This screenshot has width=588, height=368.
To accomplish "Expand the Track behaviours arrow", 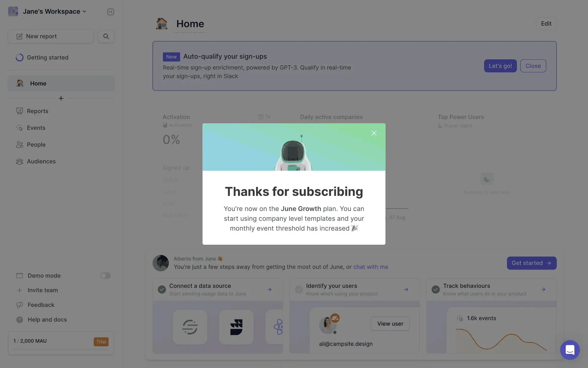I will click(543, 289).
